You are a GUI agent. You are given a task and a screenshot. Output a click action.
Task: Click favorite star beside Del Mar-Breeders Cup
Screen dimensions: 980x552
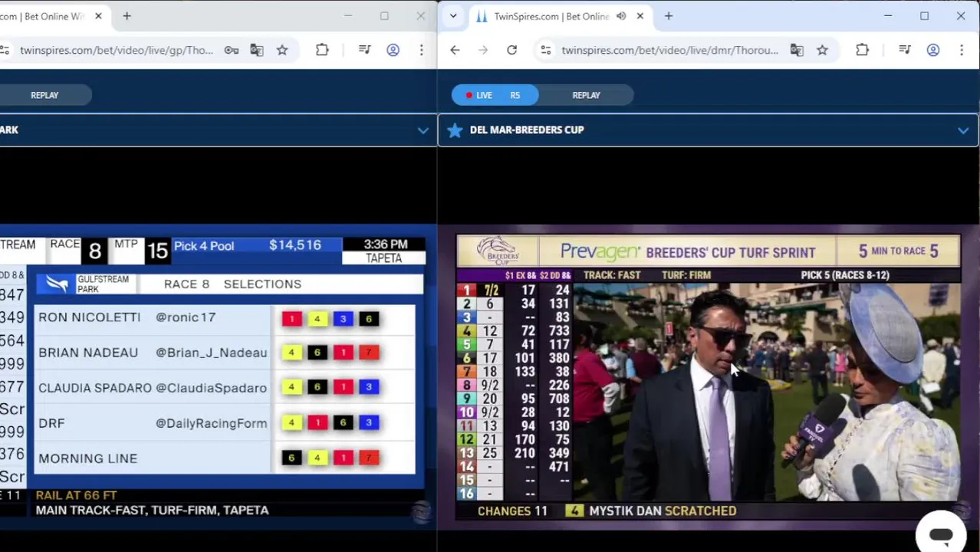click(455, 130)
